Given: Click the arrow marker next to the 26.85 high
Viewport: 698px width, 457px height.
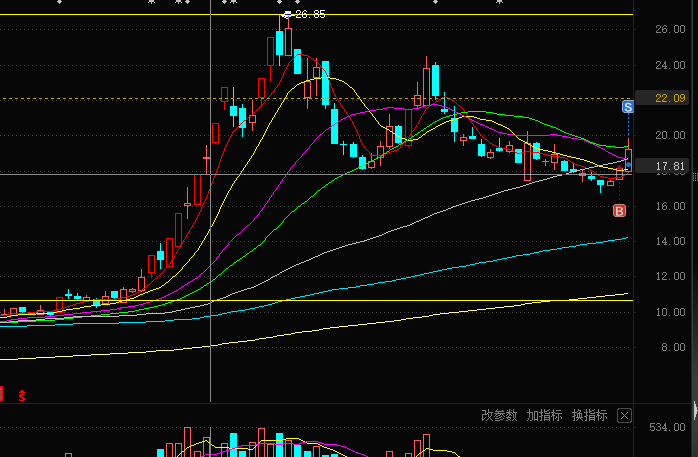Looking at the screenshot, I should coord(288,15).
